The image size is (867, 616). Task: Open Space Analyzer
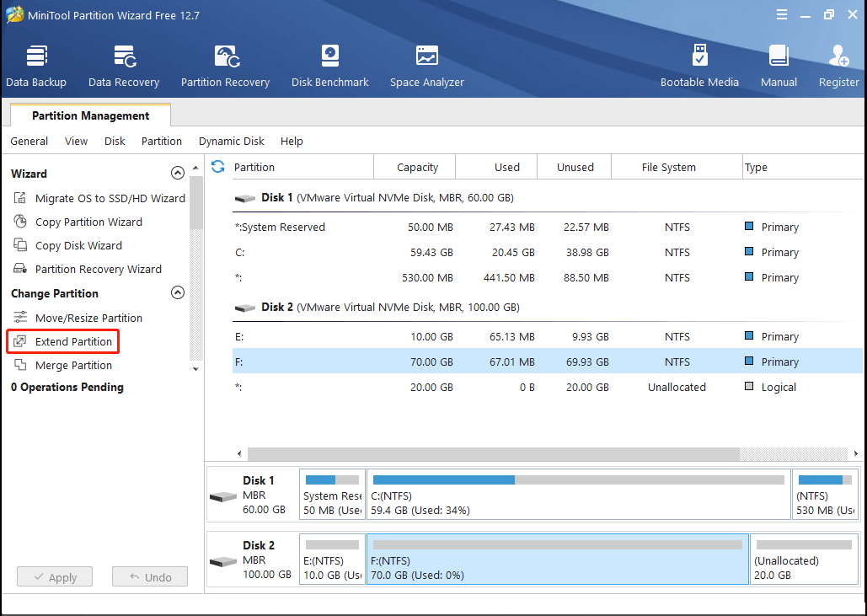click(427, 67)
